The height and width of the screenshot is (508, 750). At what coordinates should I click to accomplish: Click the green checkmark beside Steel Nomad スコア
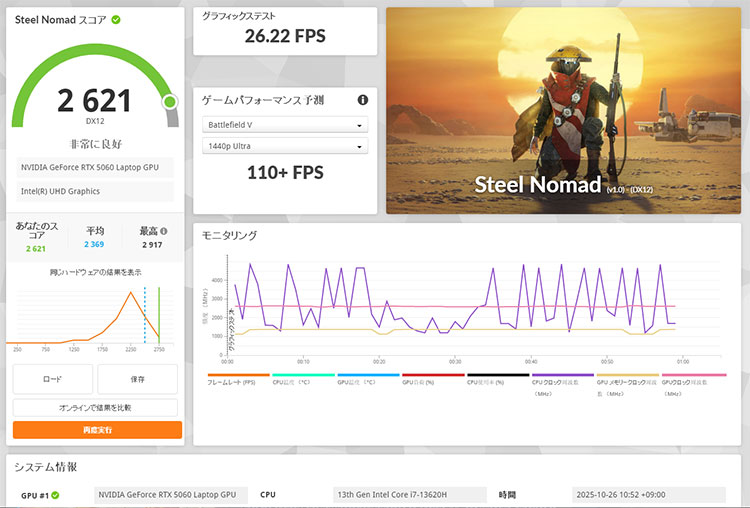point(117,20)
